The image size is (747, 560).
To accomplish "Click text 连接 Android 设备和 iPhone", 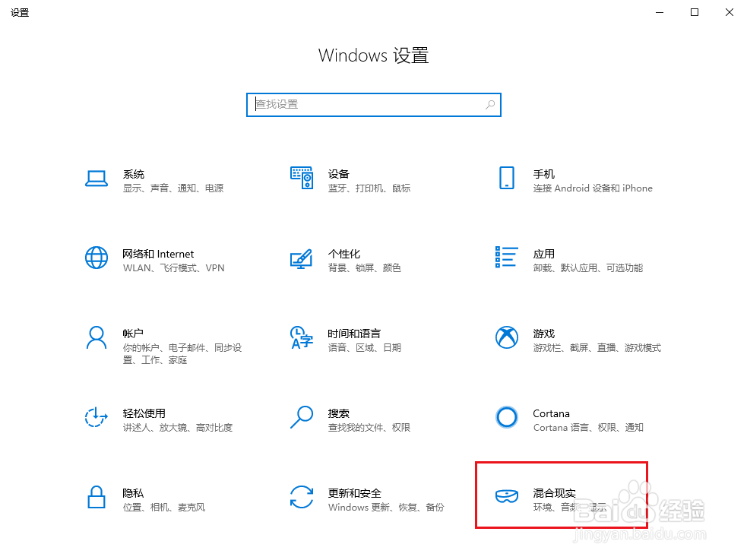I will (593, 188).
